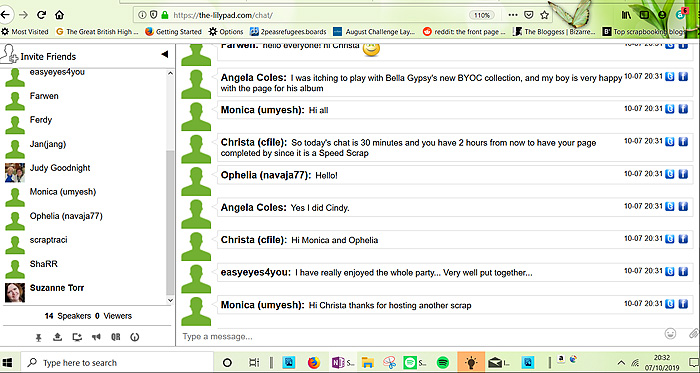Screen dimensions: 700x373
Task: Open the Most Visited bookmark
Action: coord(25,32)
